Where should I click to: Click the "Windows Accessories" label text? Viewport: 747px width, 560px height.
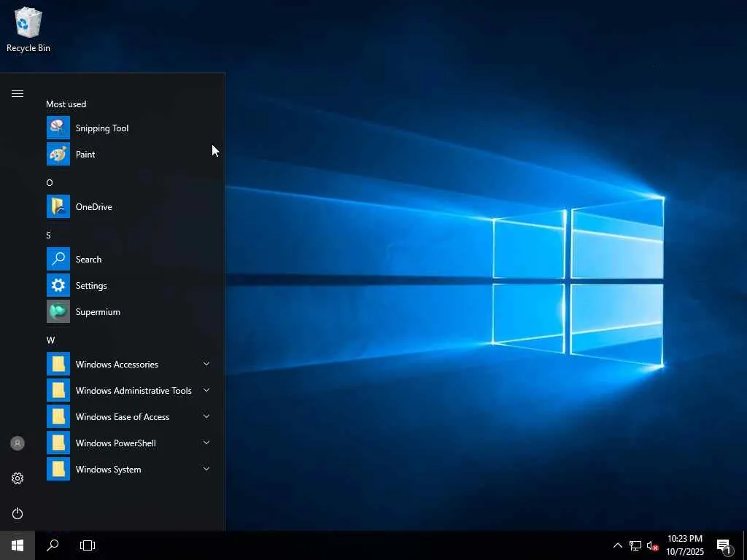117,365
